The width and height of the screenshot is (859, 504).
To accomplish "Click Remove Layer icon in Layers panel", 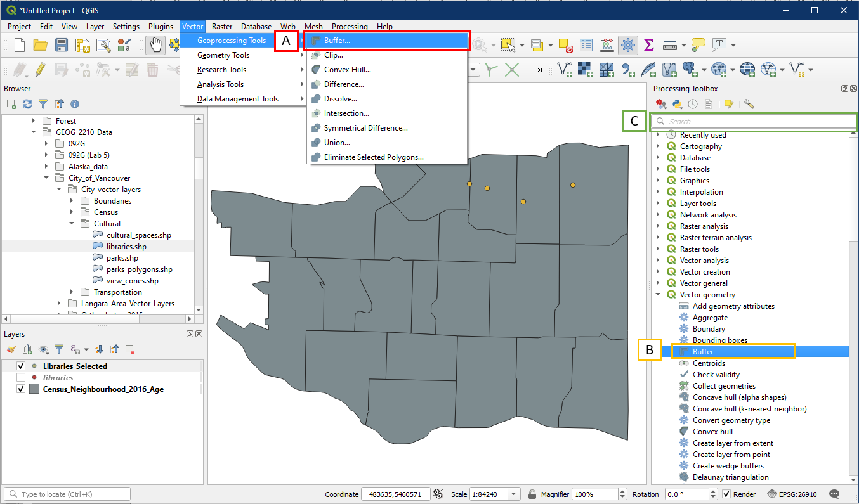I will pyautogui.click(x=130, y=349).
